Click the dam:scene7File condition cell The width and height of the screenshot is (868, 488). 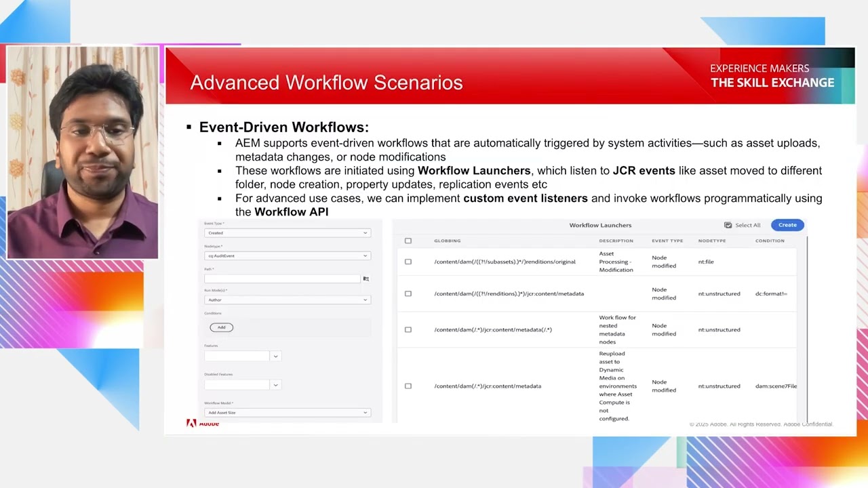tap(776, 386)
